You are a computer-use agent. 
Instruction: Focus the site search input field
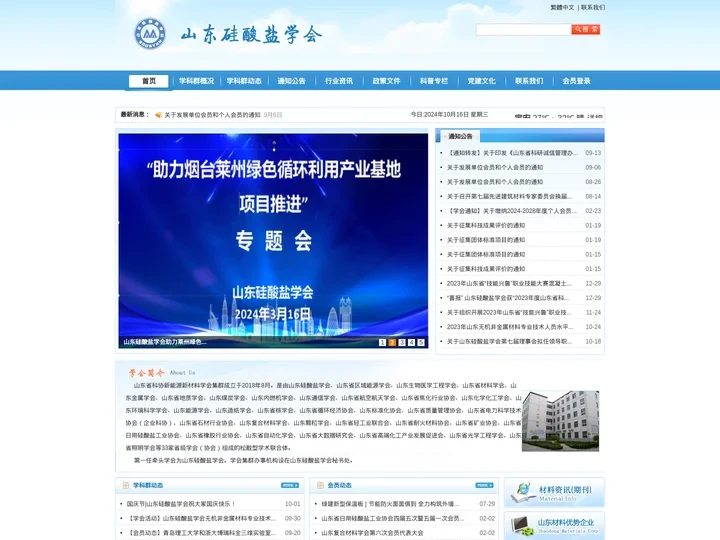click(x=523, y=29)
